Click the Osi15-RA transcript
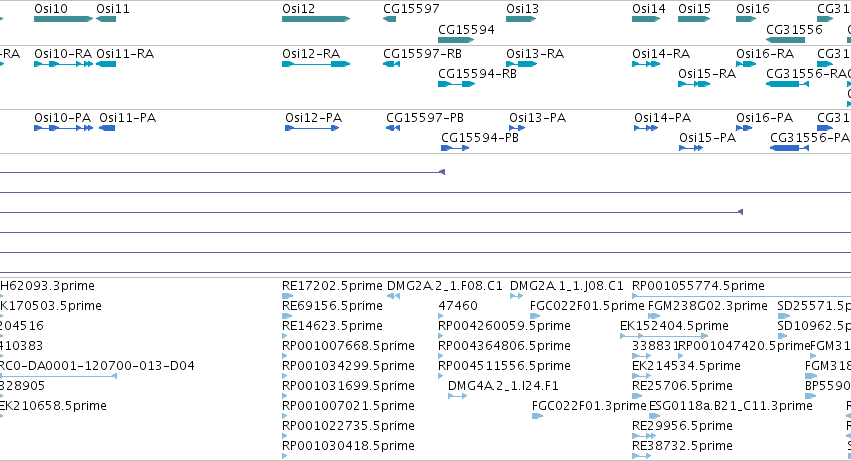Image resolution: width=851 pixels, height=461 pixels. point(694,84)
